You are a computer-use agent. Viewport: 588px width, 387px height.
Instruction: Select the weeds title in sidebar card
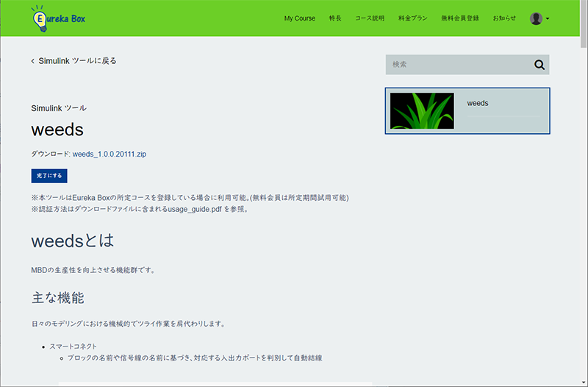pyautogui.click(x=477, y=103)
